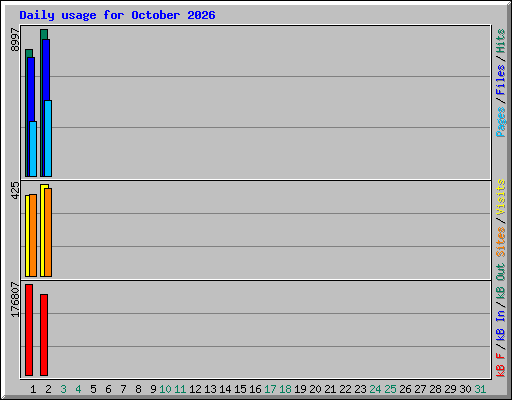Click day label "30" on the x-axis
Viewport: 512px width, 400px height.
click(x=465, y=389)
